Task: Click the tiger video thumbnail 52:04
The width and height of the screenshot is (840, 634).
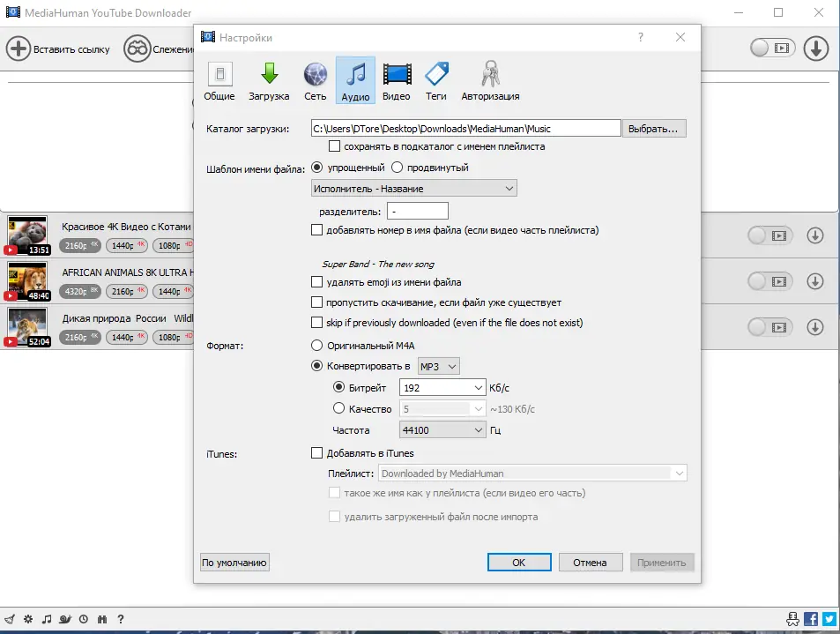Action: click(27, 327)
